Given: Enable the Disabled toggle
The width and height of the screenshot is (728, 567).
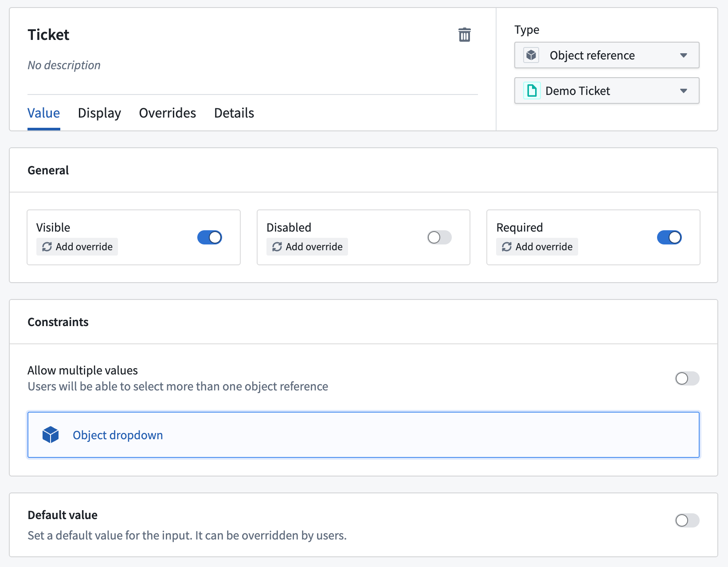Looking at the screenshot, I should [439, 237].
